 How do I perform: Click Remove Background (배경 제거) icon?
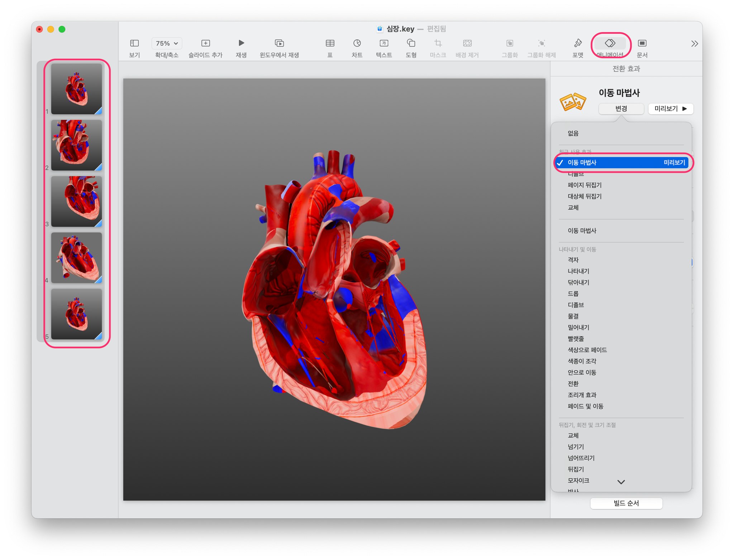pos(467,43)
